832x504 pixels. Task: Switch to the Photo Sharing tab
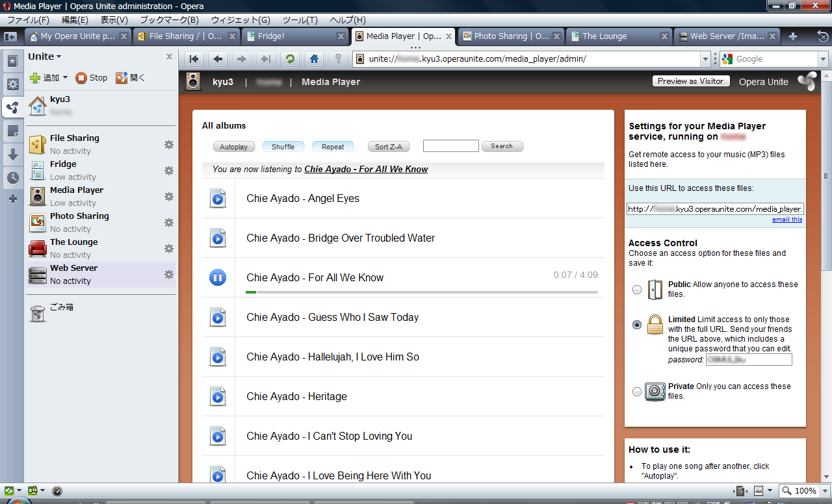tap(512, 36)
